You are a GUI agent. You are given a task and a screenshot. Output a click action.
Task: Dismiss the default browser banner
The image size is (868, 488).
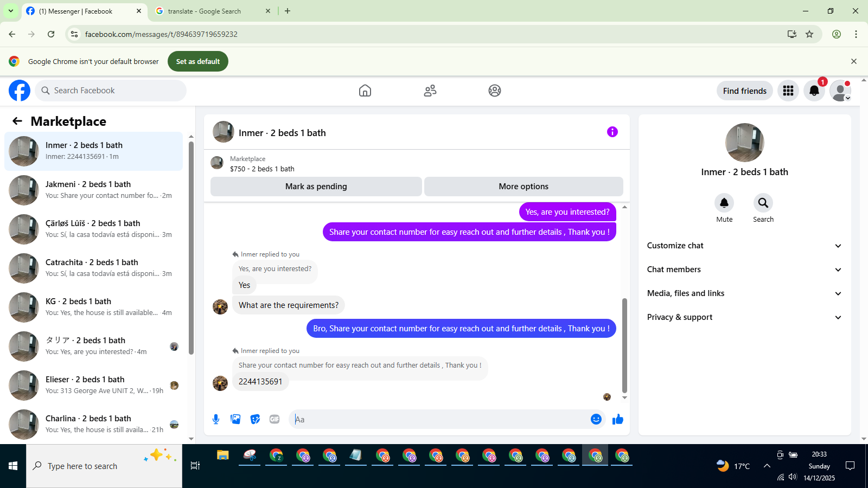(854, 61)
